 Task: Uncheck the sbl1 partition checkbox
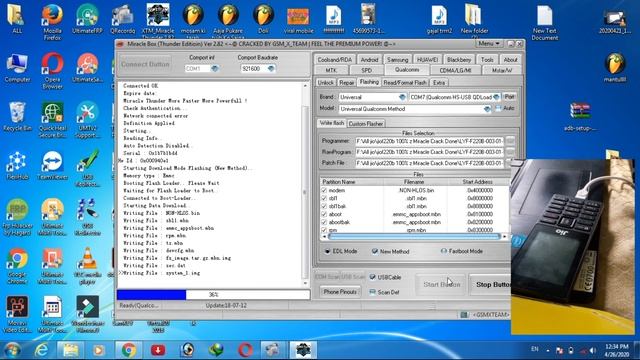point(324,198)
